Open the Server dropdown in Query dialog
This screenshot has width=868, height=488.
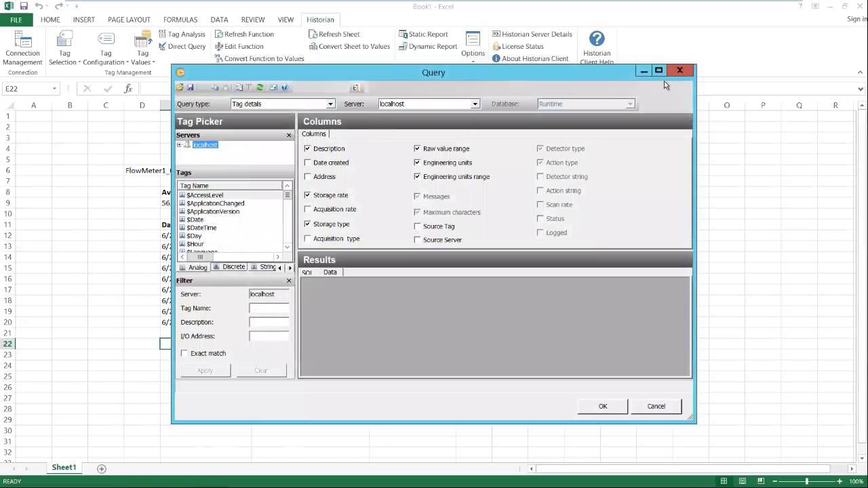coord(475,104)
